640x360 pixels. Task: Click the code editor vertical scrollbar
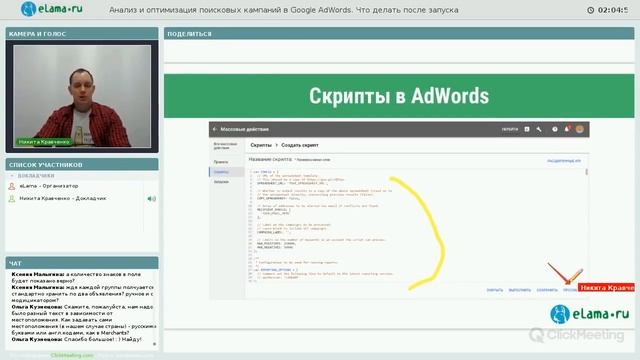[587, 172]
